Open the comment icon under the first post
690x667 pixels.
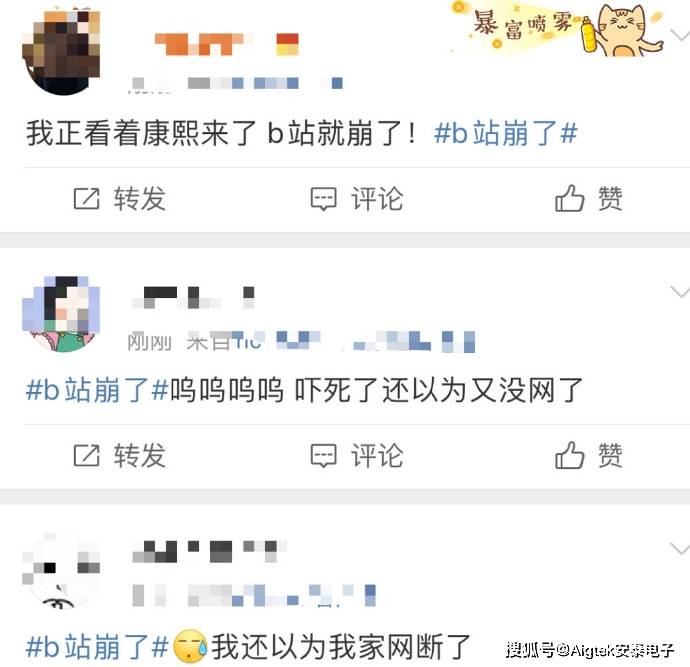(323, 199)
